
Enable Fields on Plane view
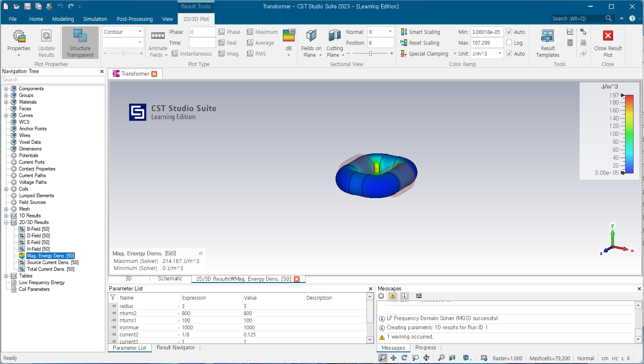311,43
